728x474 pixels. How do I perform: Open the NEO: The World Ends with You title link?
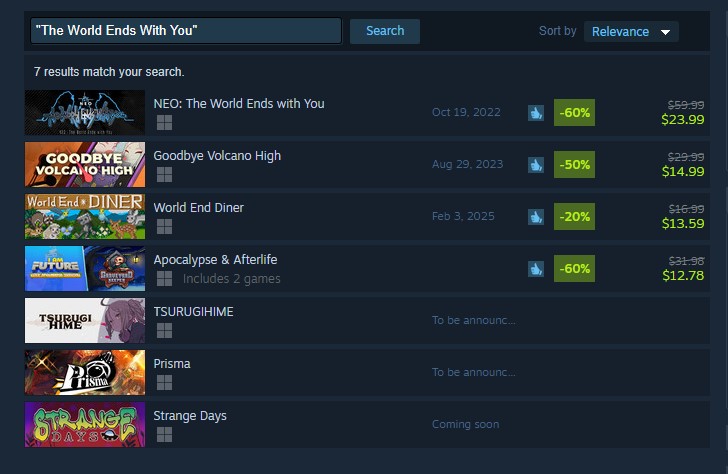tap(239, 104)
